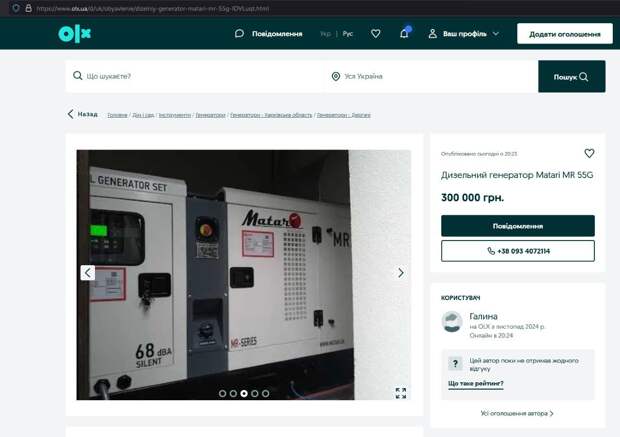This screenshot has width=620, height=437.
Task: Open the Уся Україна location field
Action: click(x=430, y=76)
